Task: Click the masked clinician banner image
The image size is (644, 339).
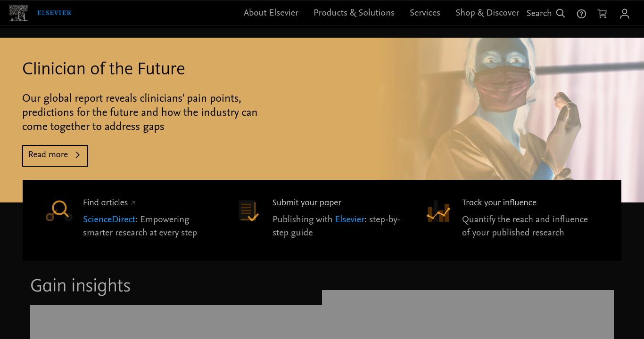Action: tap(512, 109)
